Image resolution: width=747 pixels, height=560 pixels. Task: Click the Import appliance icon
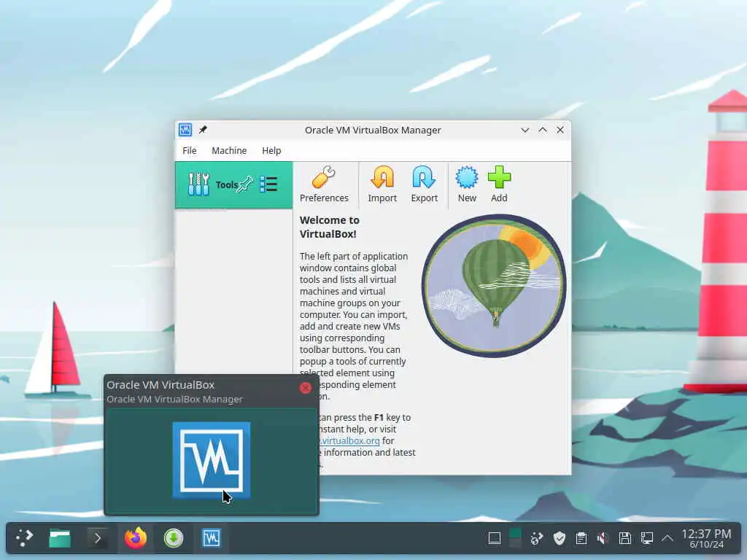click(382, 184)
